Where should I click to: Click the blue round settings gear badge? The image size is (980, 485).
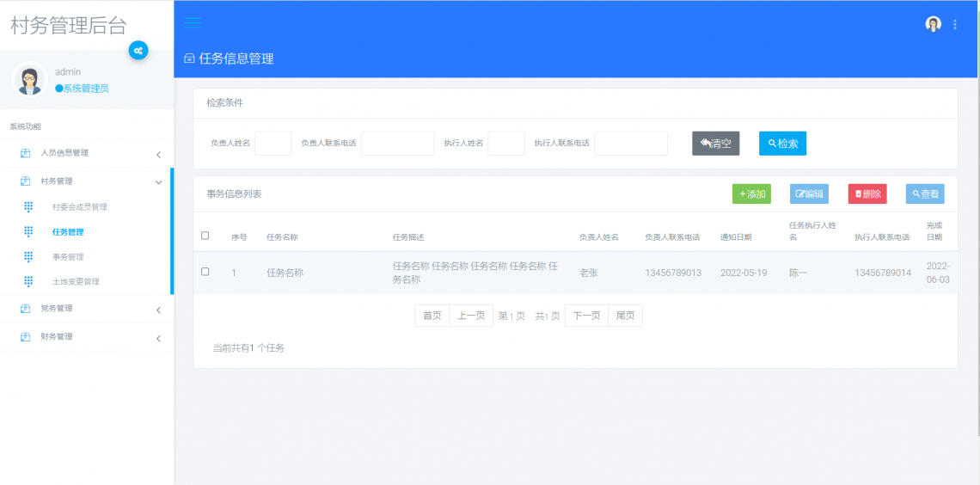(x=138, y=51)
